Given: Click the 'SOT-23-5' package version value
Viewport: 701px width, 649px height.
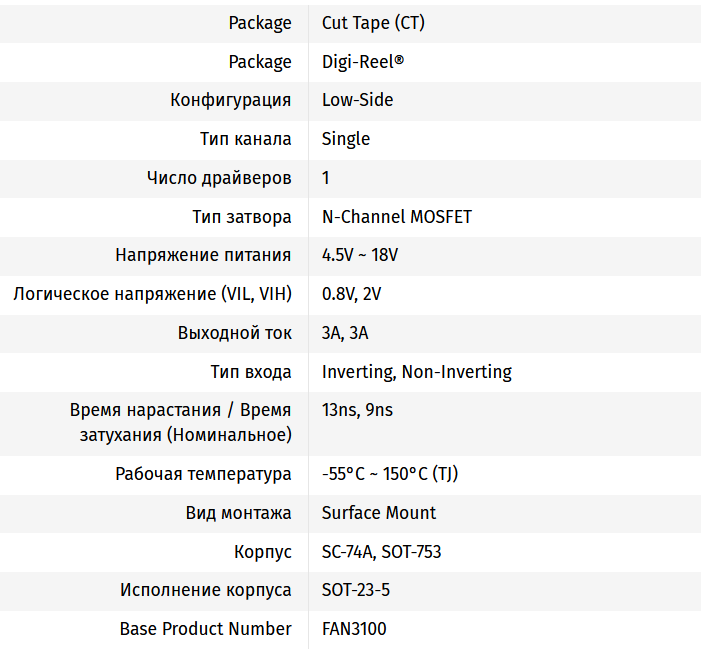Looking at the screenshot, I should 356,590.
